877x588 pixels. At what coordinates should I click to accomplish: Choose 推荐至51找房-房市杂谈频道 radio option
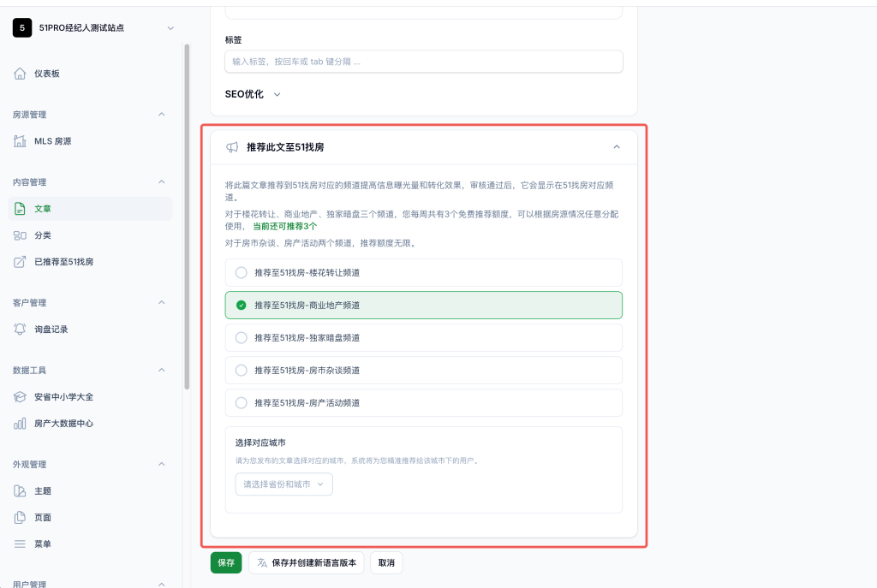pyautogui.click(x=423, y=370)
